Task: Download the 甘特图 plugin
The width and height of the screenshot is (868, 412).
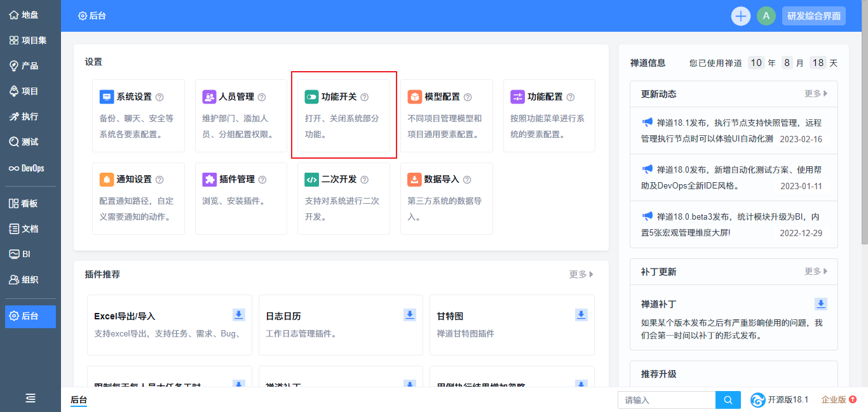Action: click(581, 315)
